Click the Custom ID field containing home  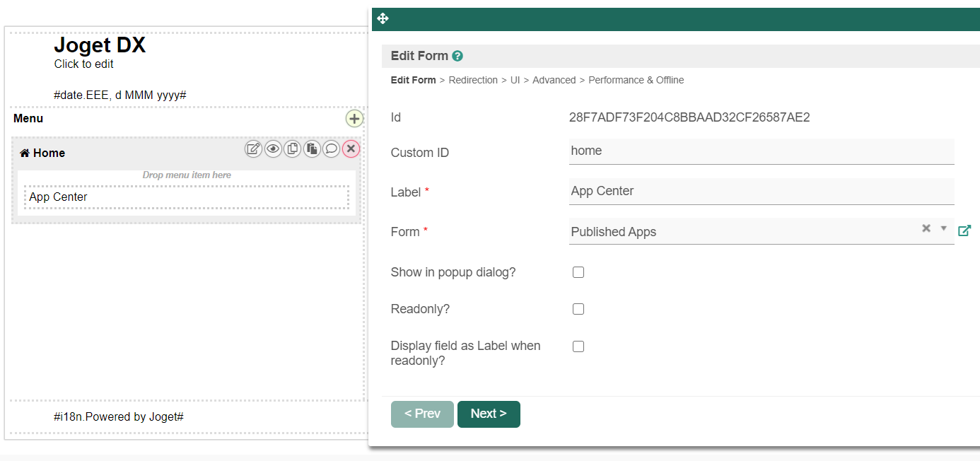coord(762,151)
